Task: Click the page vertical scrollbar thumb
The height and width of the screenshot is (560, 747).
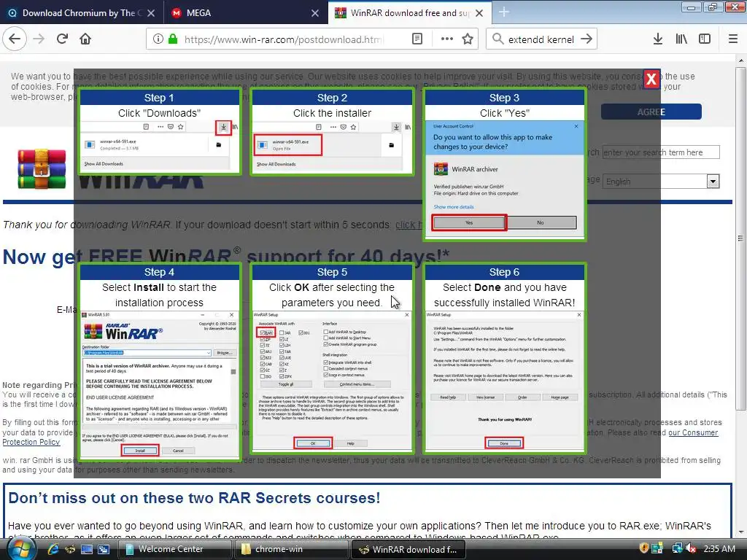Action: [x=740, y=238]
